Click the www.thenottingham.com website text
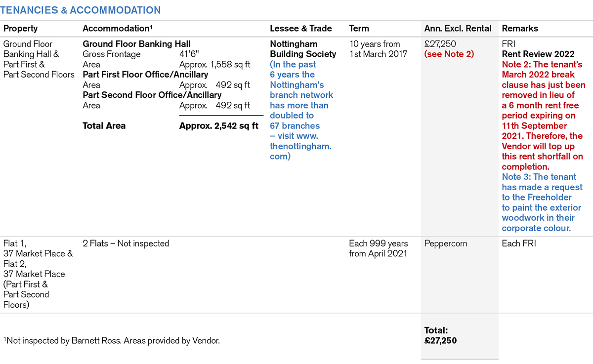Screen dimensions: 593x364 pos(300,146)
